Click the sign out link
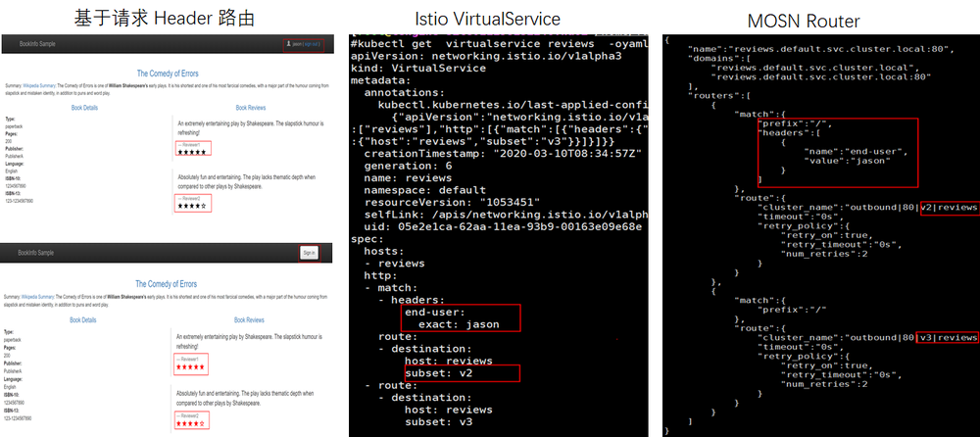 [x=311, y=44]
